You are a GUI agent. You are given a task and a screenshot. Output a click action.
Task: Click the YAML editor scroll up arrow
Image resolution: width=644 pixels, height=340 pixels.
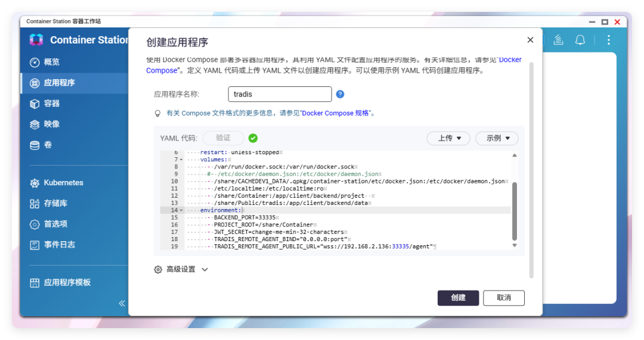coord(514,155)
